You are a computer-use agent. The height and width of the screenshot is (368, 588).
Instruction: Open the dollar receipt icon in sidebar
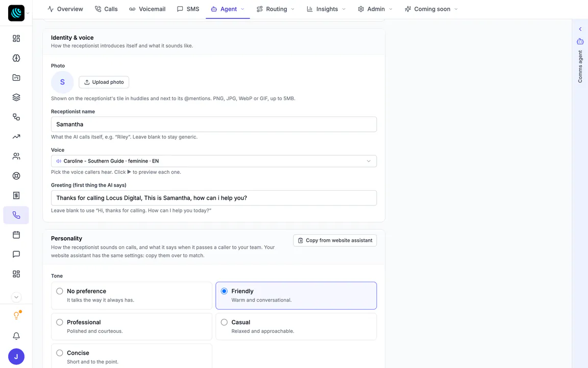[x=16, y=195]
